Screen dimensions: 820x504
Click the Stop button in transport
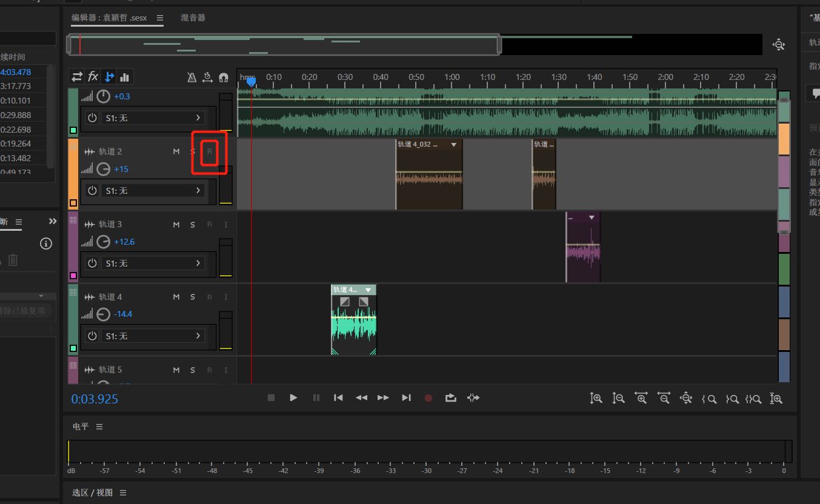tap(271, 398)
